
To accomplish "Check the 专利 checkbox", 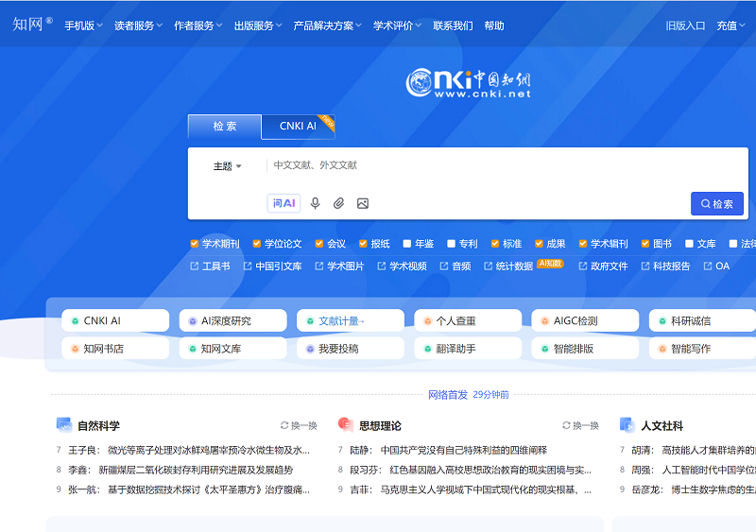I will tap(452, 244).
